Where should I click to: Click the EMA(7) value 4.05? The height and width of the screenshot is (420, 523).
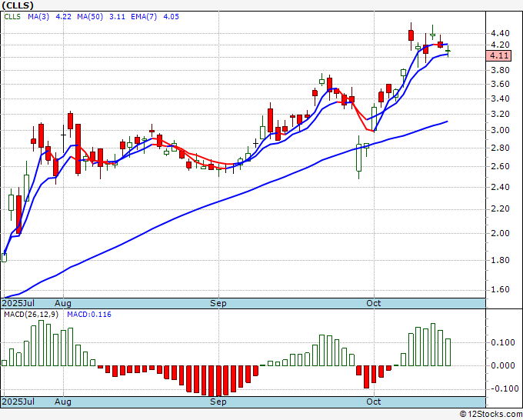[171, 16]
